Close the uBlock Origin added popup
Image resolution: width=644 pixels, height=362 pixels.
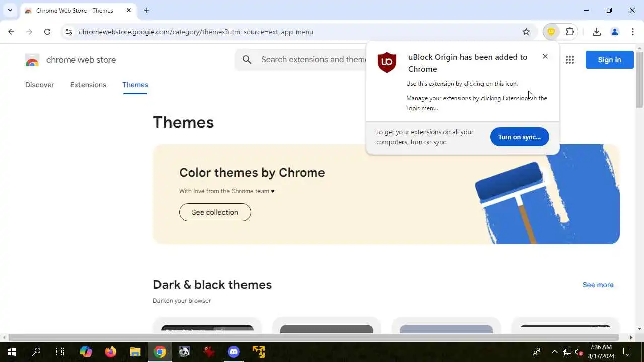pyautogui.click(x=545, y=56)
